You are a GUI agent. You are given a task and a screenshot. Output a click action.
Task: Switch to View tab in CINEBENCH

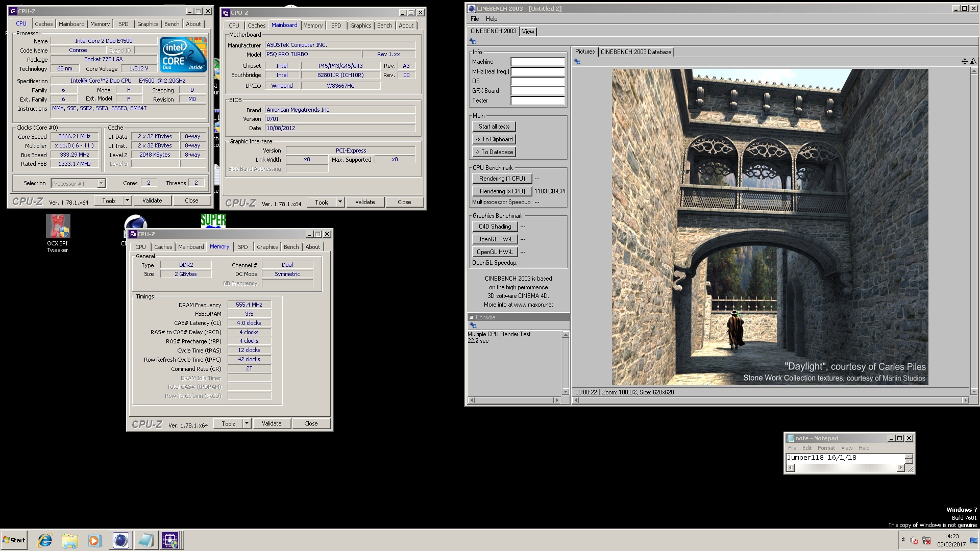coord(528,32)
